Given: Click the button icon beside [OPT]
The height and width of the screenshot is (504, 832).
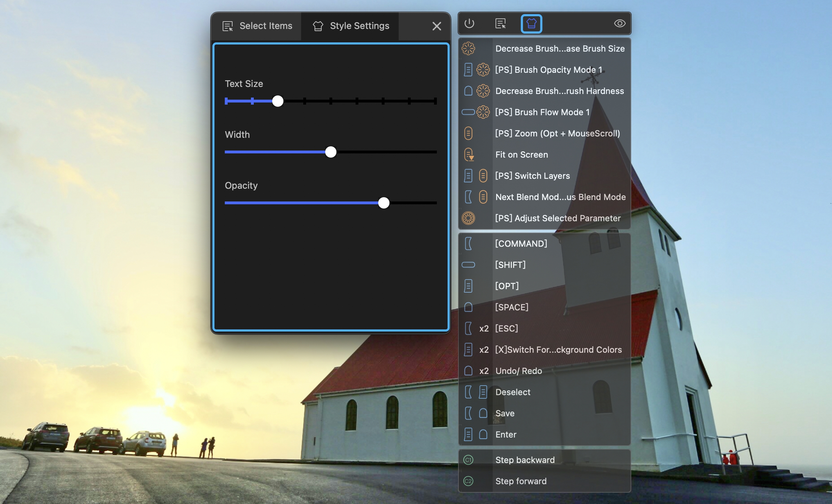Looking at the screenshot, I should tap(468, 286).
